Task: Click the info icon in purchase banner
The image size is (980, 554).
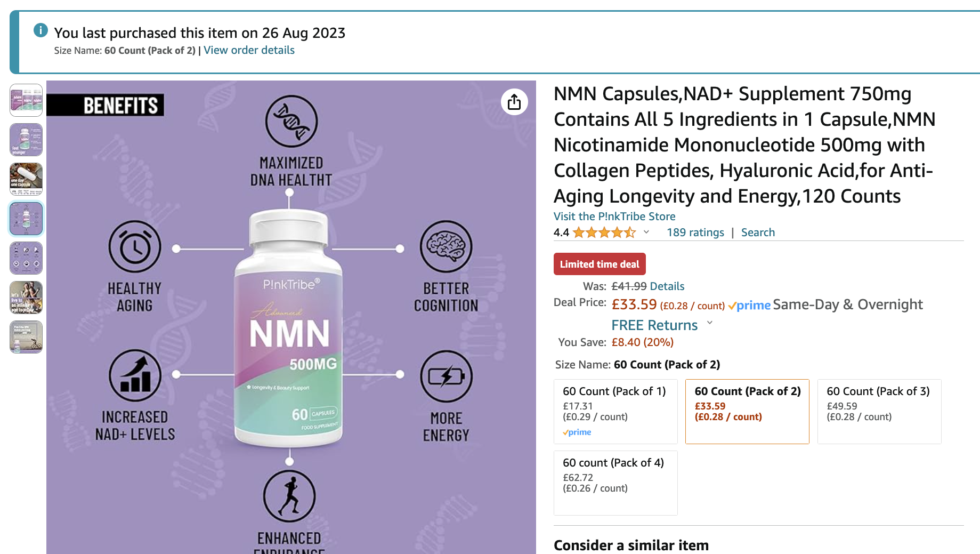Action: tap(41, 30)
